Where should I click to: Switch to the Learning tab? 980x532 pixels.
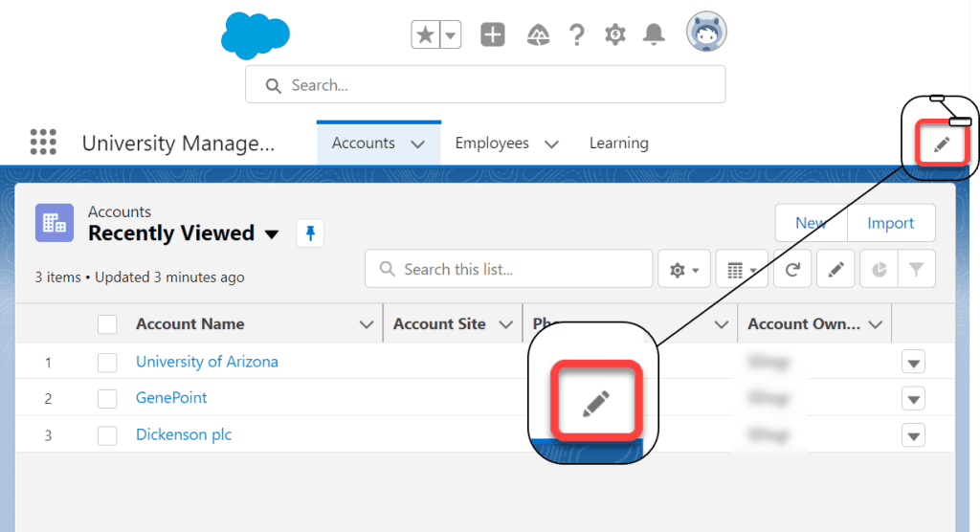pos(619,144)
